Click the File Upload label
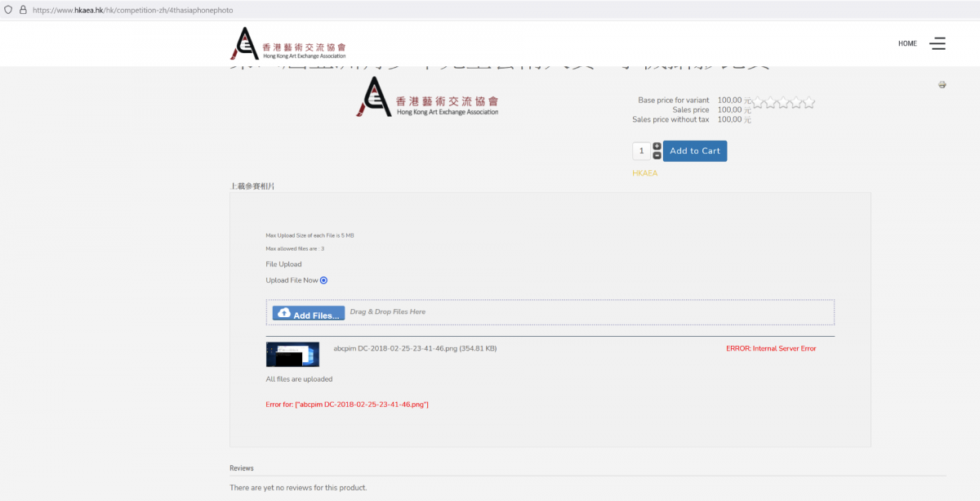 (283, 264)
